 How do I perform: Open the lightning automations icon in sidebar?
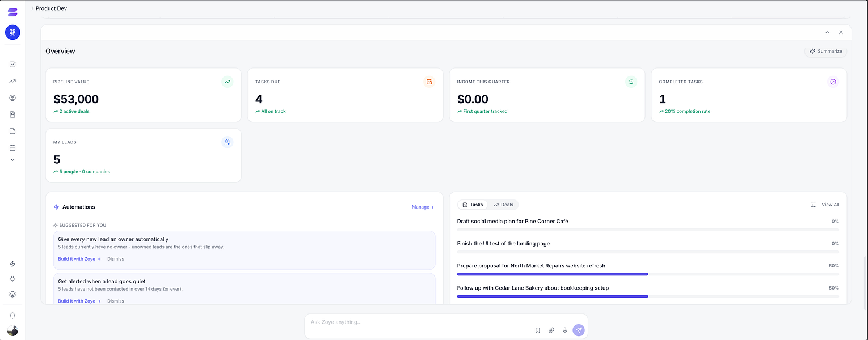click(x=12, y=263)
